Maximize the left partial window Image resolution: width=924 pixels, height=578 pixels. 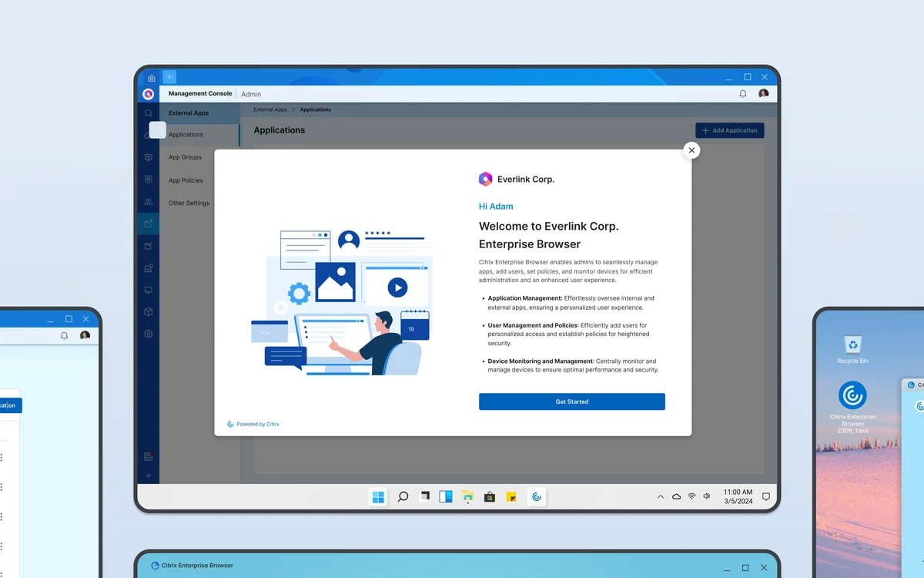point(69,319)
